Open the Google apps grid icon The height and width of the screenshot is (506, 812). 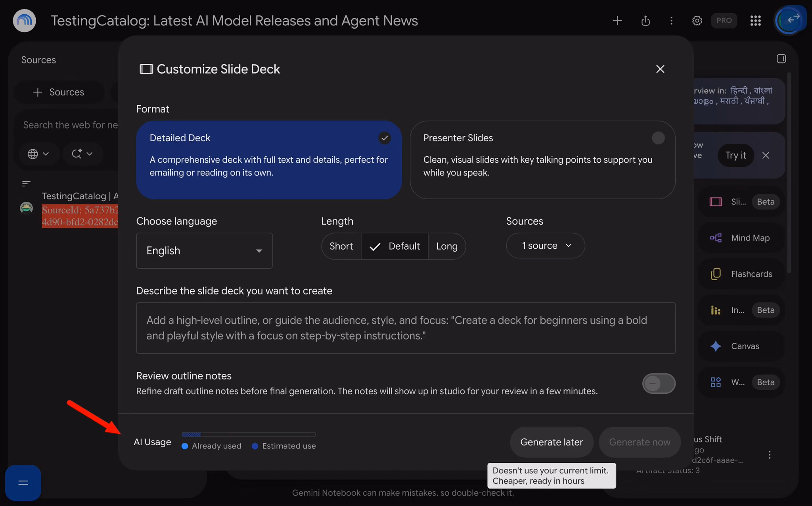755,21
